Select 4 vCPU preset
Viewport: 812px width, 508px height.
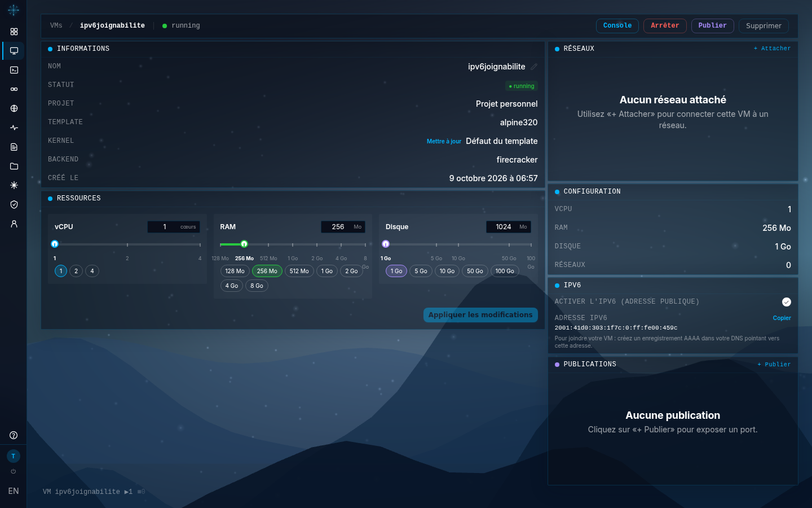(x=92, y=271)
